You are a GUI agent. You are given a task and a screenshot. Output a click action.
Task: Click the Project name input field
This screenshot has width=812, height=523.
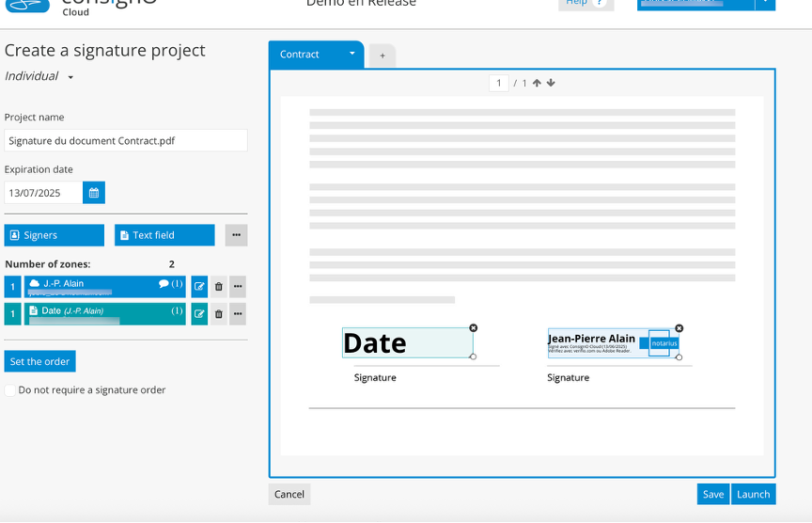(126, 141)
